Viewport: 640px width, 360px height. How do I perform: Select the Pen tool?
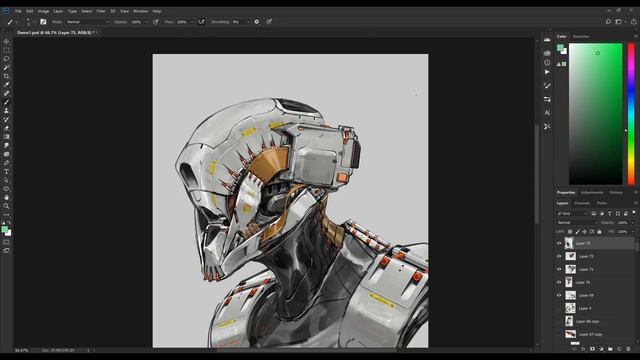click(x=7, y=163)
